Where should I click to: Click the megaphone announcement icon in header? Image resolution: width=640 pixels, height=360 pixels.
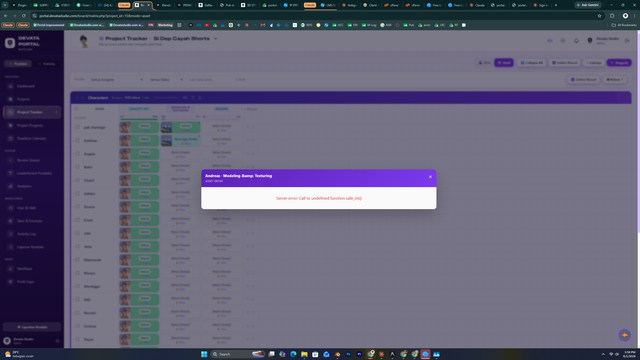coord(550,41)
